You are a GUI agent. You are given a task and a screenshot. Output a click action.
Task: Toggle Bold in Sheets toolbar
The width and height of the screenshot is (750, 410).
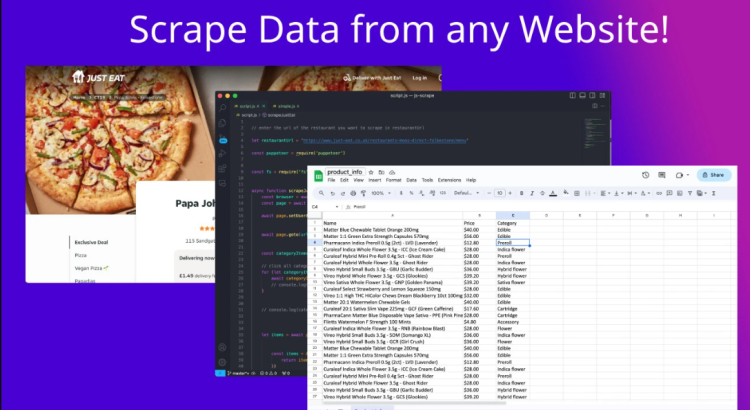pyautogui.click(x=521, y=193)
